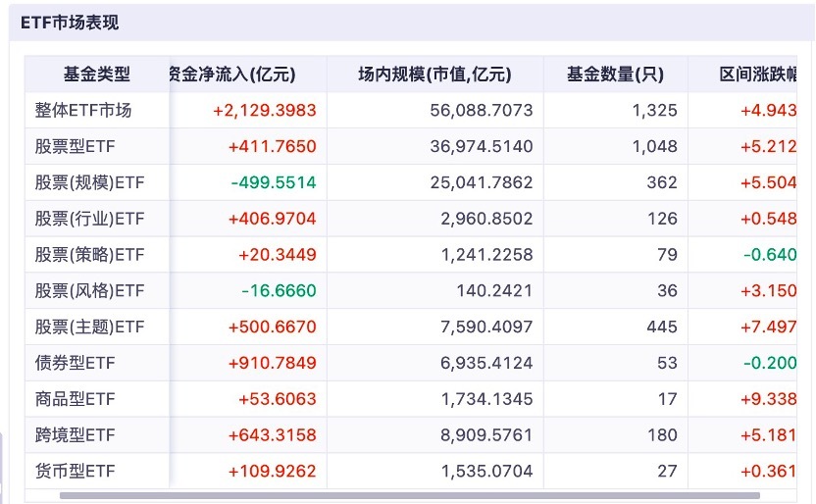Open the 股票型ETF row
The image size is (816, 504).
(x=76, y=147)
